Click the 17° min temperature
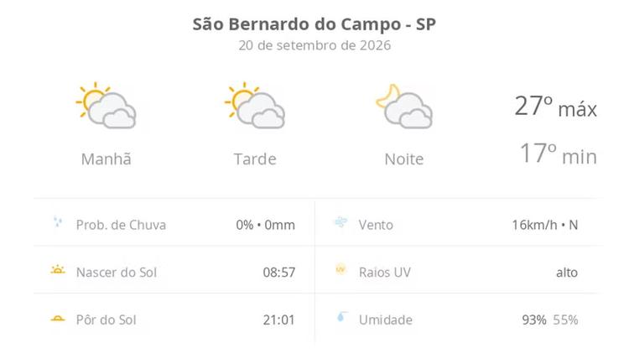629x364 pixels. tap(559, 153)
